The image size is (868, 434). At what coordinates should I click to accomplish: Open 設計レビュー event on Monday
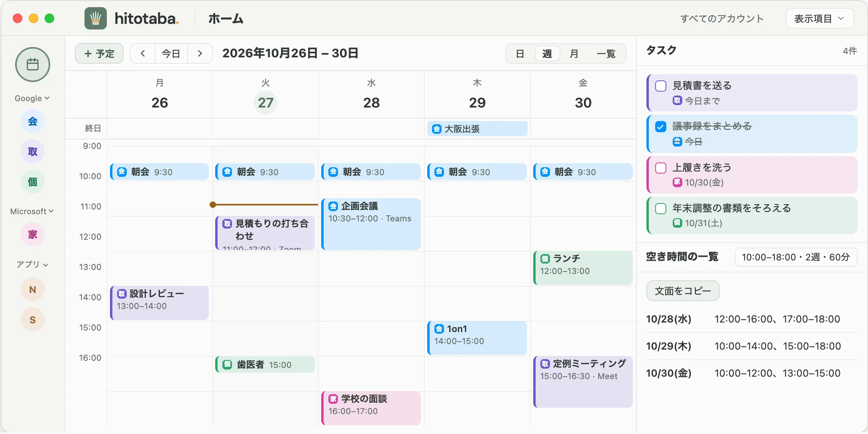click(159, 303)
